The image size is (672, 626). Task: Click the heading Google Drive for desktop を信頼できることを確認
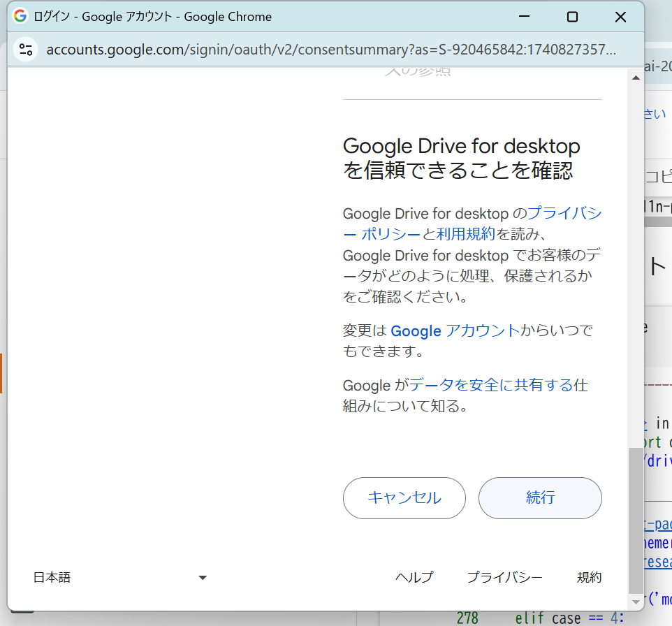[462, 158]
